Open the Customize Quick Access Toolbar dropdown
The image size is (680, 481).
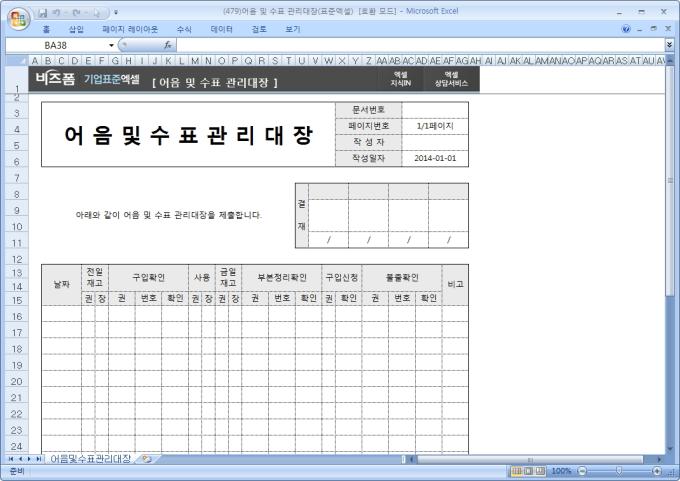pyautogui.click(x=116, y=13)
